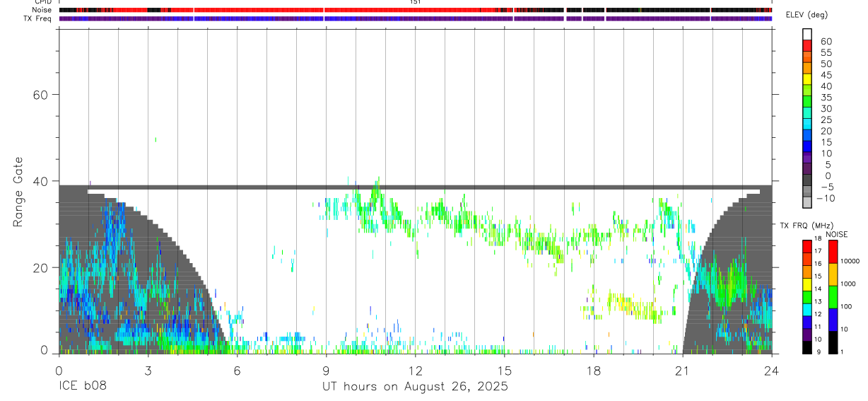This screenshot has height=401, width=868.
Task: Pick the lightest gray bottom ELEV swatch
Action: pos(807,203)
